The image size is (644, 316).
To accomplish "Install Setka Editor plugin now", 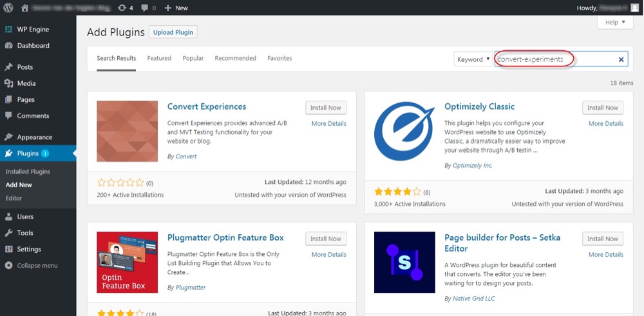I will tap(603, 239).
